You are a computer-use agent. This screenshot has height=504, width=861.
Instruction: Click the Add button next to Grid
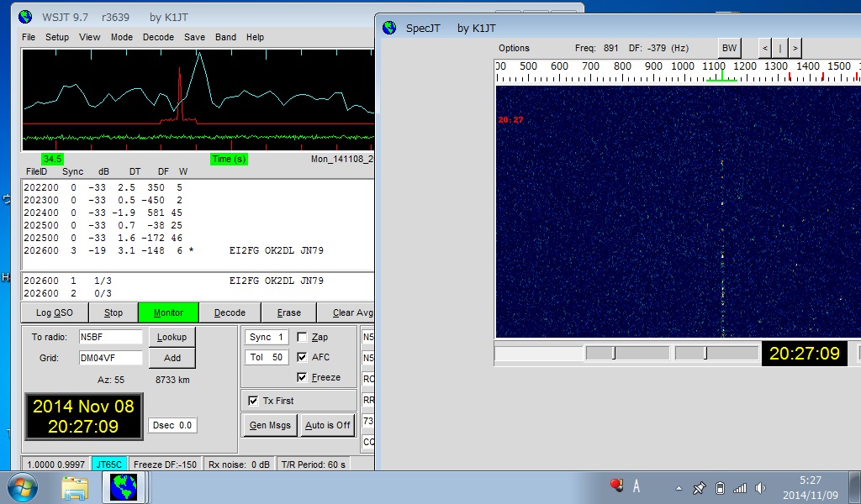click(172, 358)
